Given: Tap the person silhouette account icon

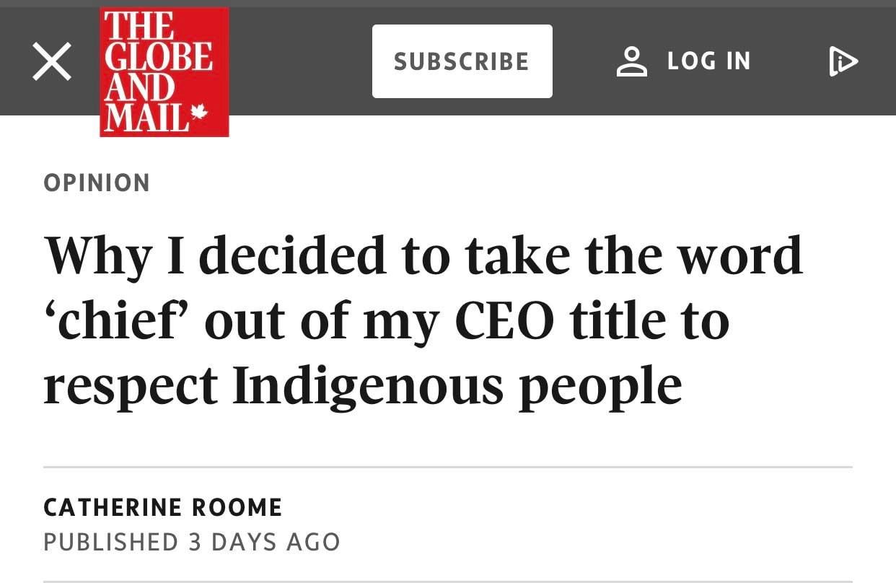Looking at the screenshot, I should pyautogui.click(x=632, y=61).
